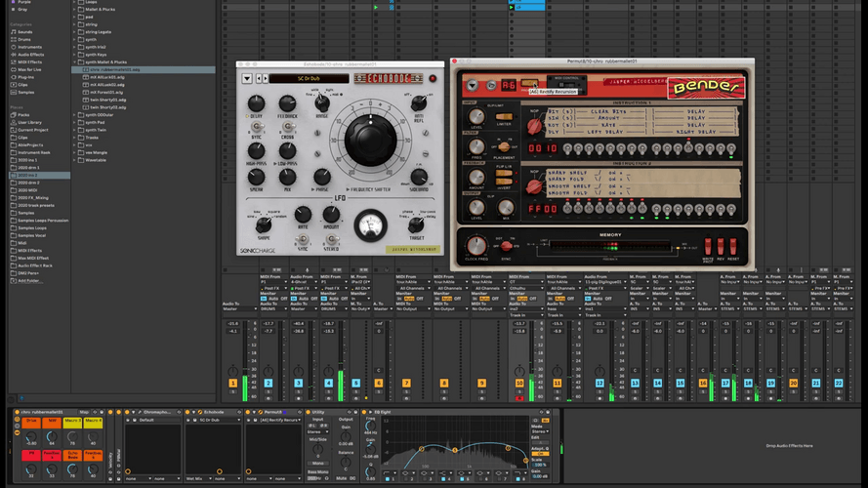868x488 pixels.
Task: Click the Permut8 Reset switch
Action: 733,246
